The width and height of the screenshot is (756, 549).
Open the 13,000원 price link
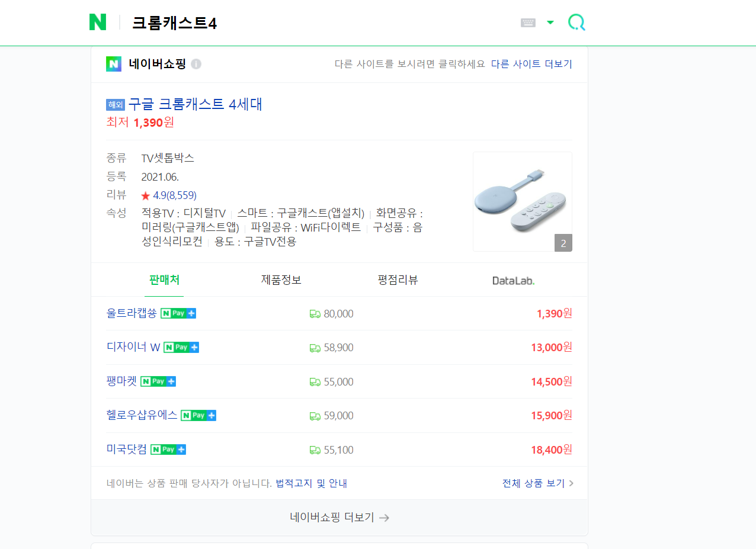552,347
